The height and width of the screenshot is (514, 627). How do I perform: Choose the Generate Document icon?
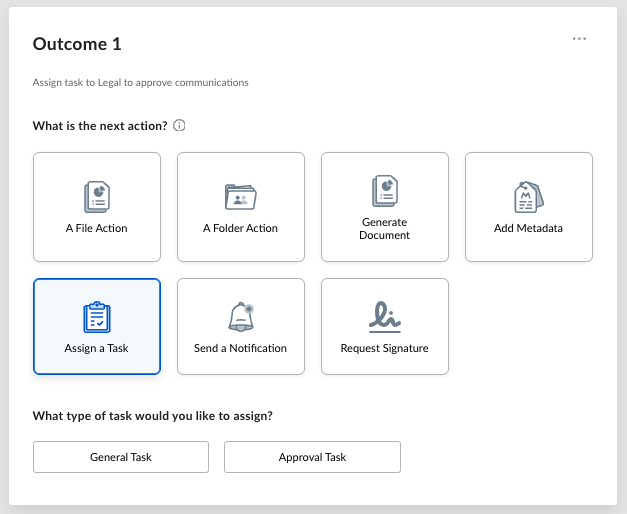[x=384, y=190]
